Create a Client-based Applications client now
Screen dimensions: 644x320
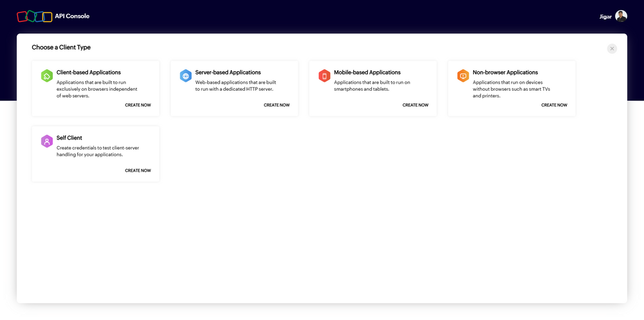pos(138,105)
